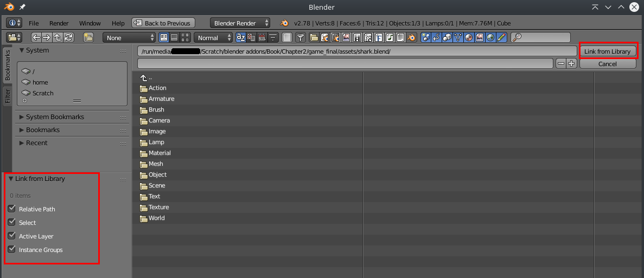Viewport: 644px width, 278px height.
Task: Toggle the font files filter icon
Action: click(379, 38)
